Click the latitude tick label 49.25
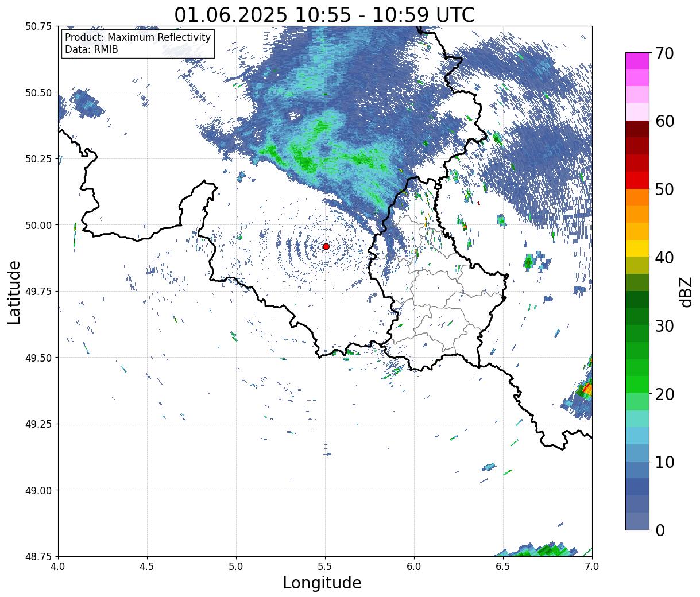This screenshot has height=597, width=700. pyautogui.click(x=38, y=424)
